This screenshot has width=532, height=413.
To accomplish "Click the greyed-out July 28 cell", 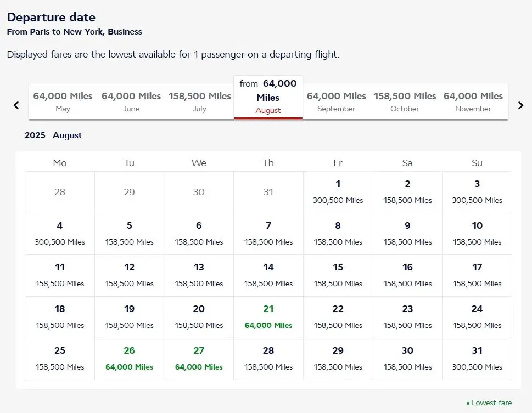I will [x=60, y=192].
